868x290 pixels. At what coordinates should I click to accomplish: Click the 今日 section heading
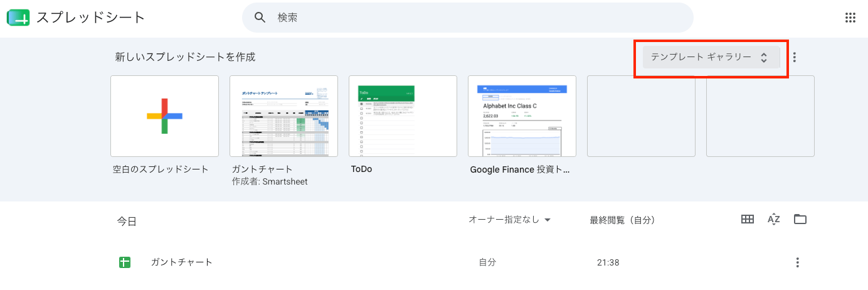[127, 221]
